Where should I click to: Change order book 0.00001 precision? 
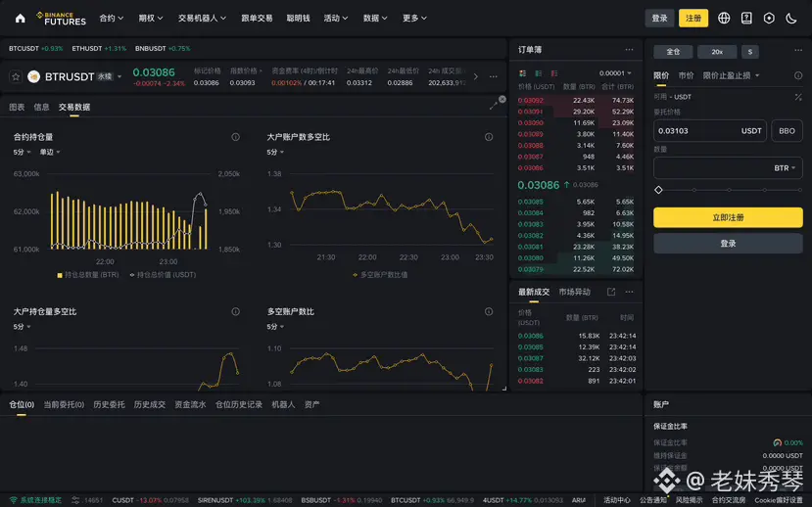(615, 73)
